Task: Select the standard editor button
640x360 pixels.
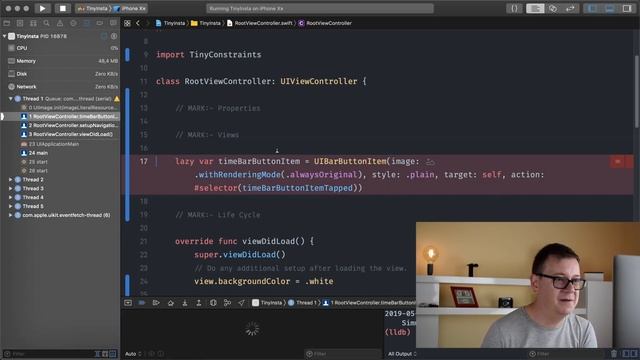Action: tap(535, 8)
